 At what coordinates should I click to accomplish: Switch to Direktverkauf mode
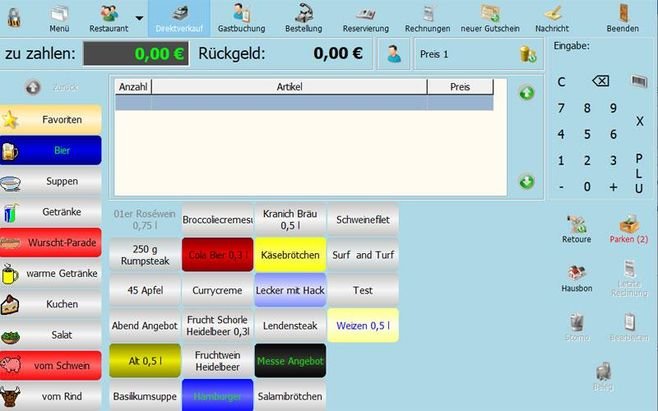[x=179, y=18]
